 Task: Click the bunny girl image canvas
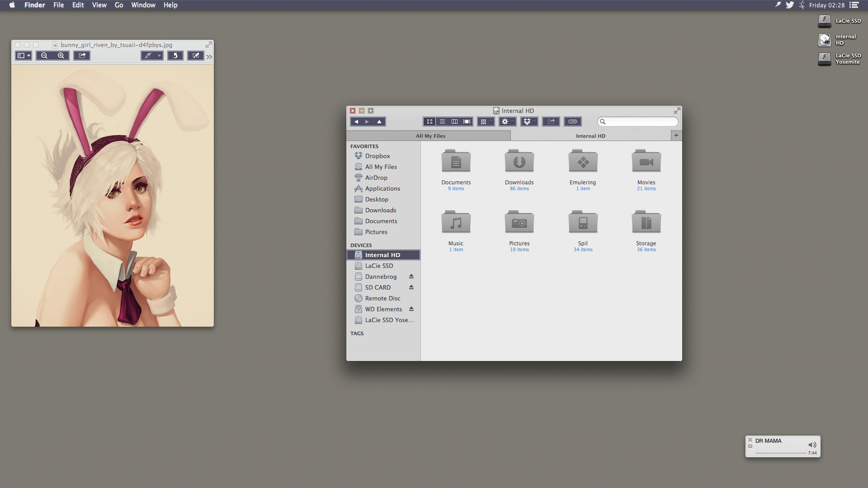point(113,196)
